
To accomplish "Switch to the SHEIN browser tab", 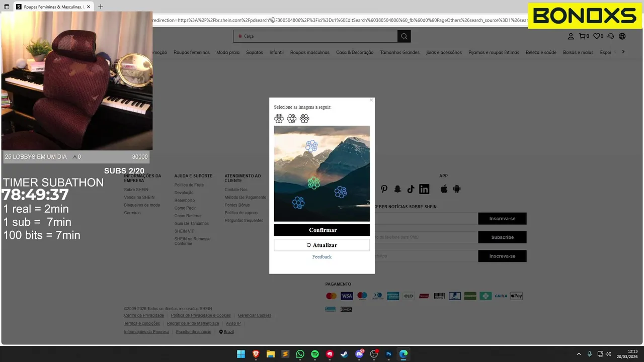I will (53, 7).
